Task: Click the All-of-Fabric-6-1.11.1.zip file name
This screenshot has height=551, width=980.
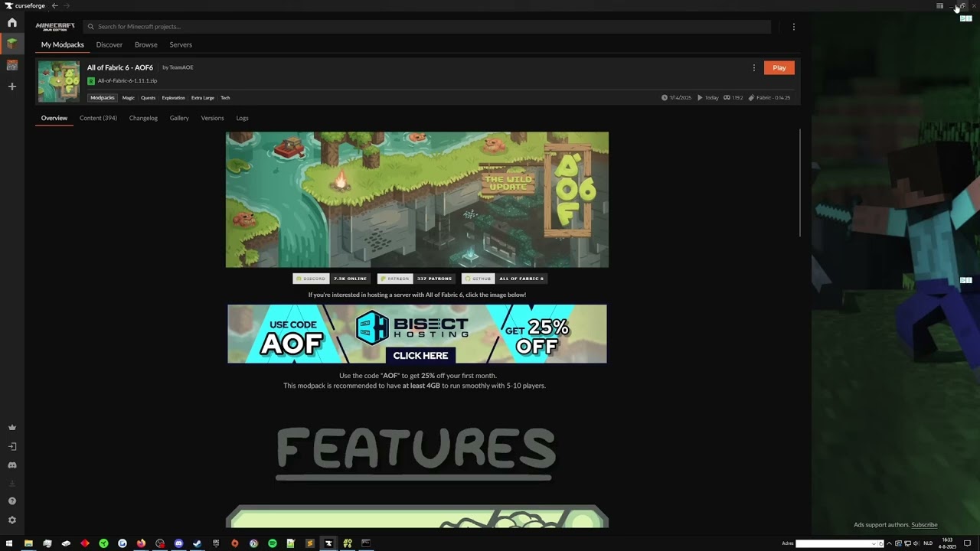Action: pyautogui.click(x=127, y=81)
